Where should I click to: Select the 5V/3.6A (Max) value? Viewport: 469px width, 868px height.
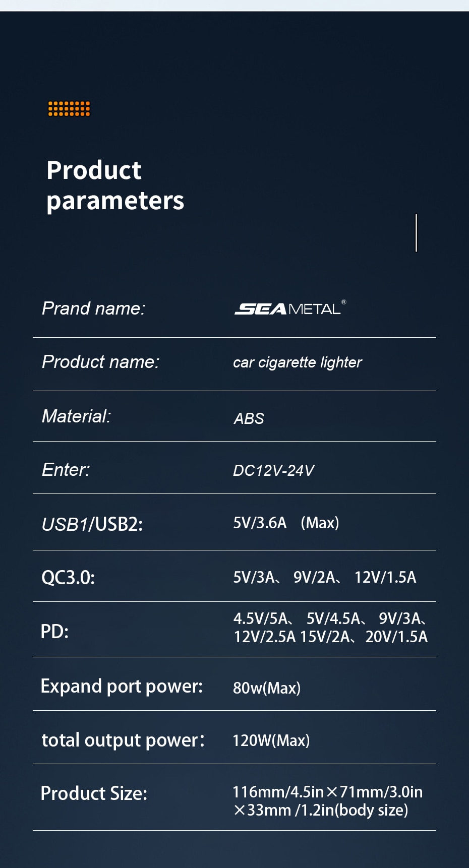[x=286, y=523]
